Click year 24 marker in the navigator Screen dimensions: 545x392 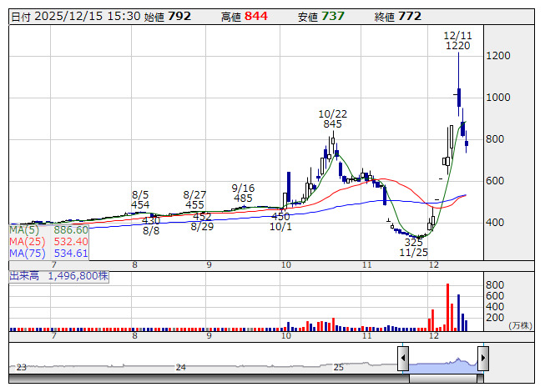coord(181,367)
